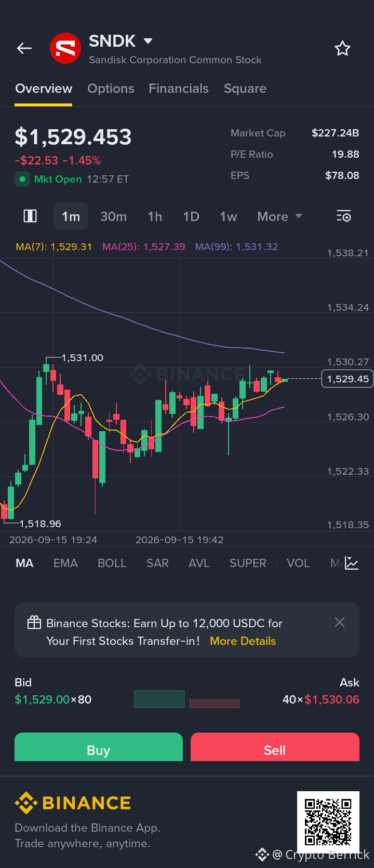Tap the gift icon in promo banner

click(x=34, y=623)
